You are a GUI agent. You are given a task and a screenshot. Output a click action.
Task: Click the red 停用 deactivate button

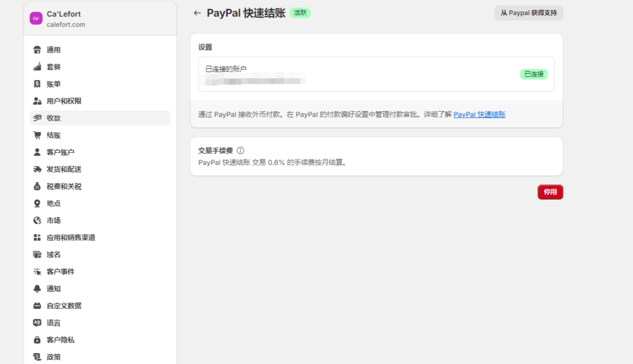(x=550, y=192)
